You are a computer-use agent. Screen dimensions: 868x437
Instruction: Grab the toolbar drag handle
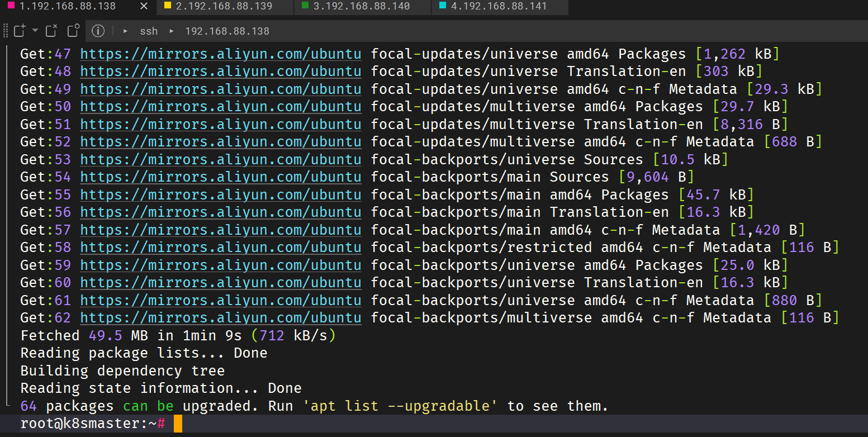(x=6, y=31)
